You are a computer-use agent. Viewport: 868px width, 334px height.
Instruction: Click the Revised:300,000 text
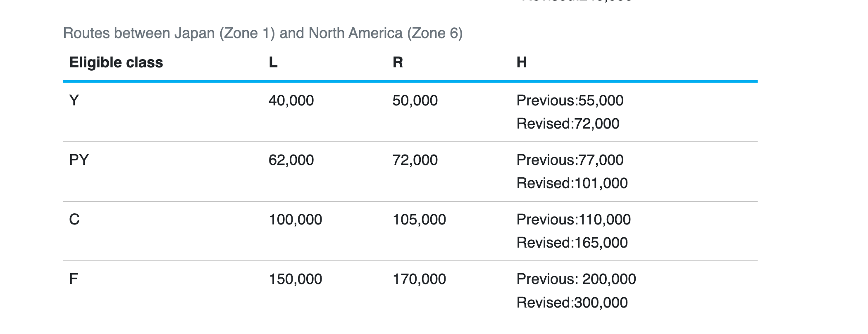pyautogui.click(x=572, y=303)
